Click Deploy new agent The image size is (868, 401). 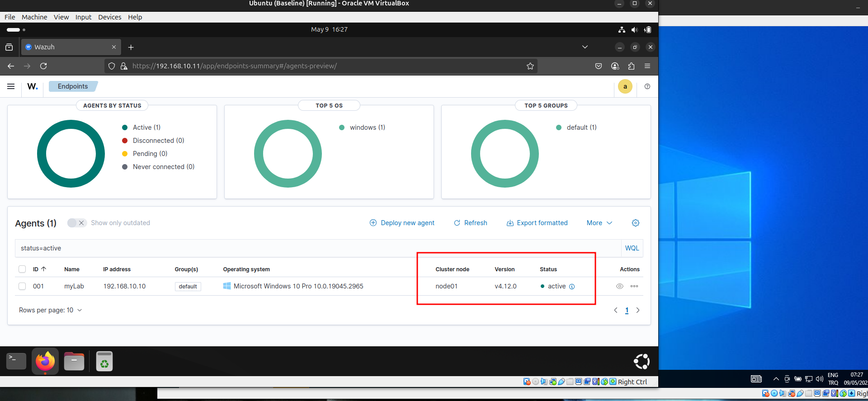402,223
